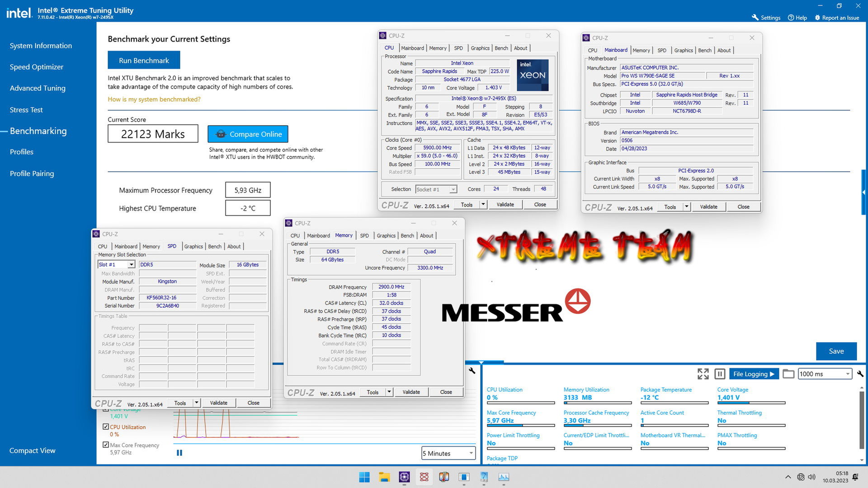Open the Socket #1 selection dropdown
This screenshot has height=488, width=868.
pos(436,189)
